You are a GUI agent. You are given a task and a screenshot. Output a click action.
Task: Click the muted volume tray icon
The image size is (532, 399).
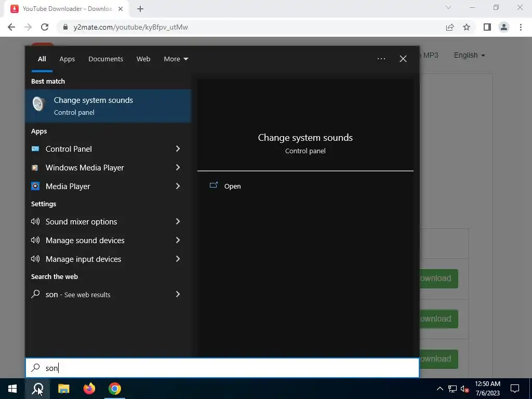click(464, 389)
